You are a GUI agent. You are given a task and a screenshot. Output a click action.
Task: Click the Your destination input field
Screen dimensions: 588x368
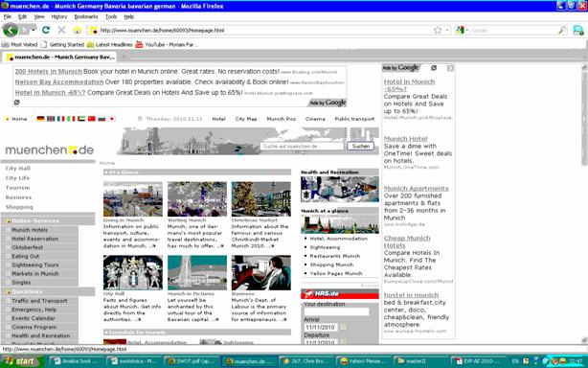(x=336, y=311)
